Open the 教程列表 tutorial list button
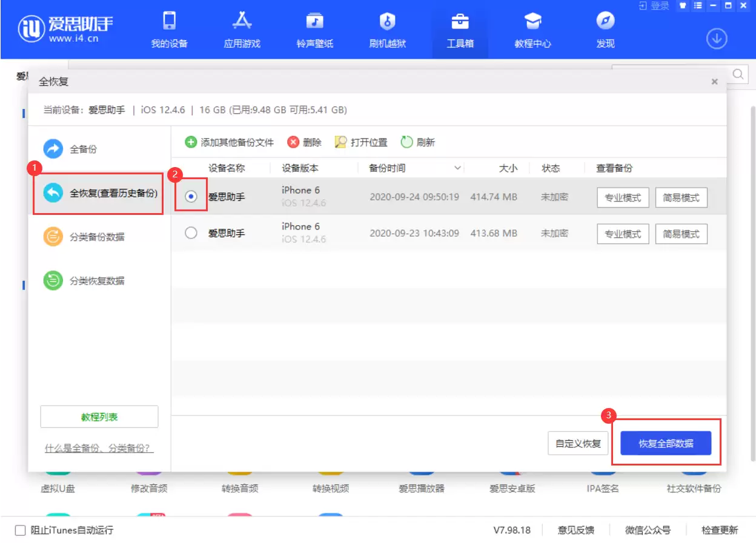 click(x=99, y=417)
